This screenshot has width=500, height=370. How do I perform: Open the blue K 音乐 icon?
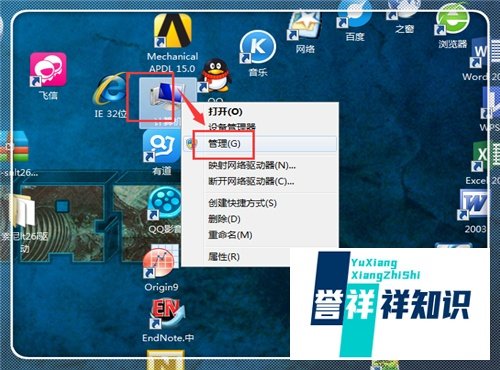pos(258,47)
